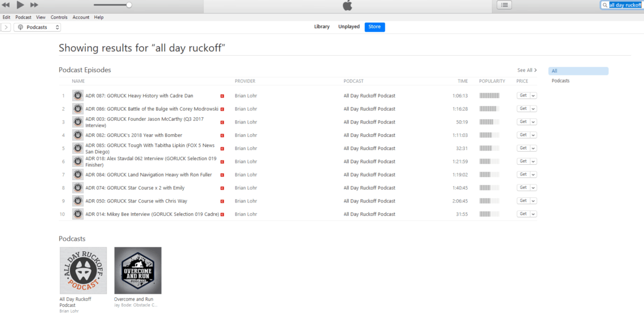Select the Podcasts filter in sidebar
The width and height of the screenshot is (644, 317).
[x=560, y=81]
